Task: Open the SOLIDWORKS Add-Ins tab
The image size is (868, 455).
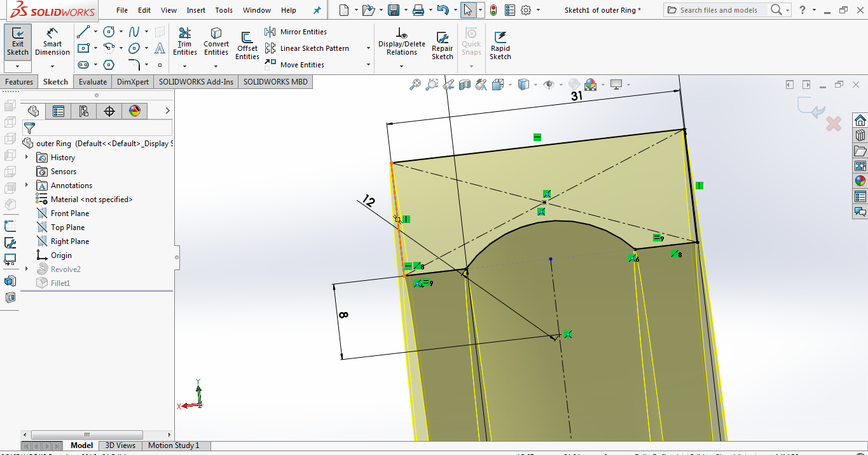Action: 196,81
